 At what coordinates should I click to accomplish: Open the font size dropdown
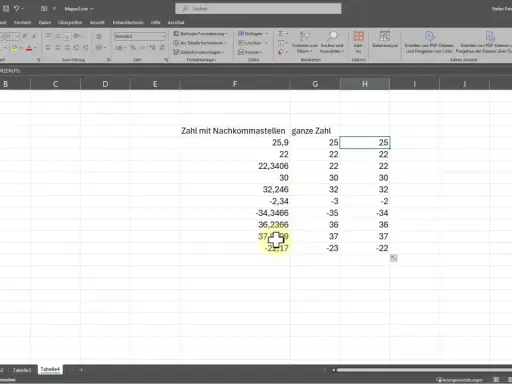tap(17, 36)
